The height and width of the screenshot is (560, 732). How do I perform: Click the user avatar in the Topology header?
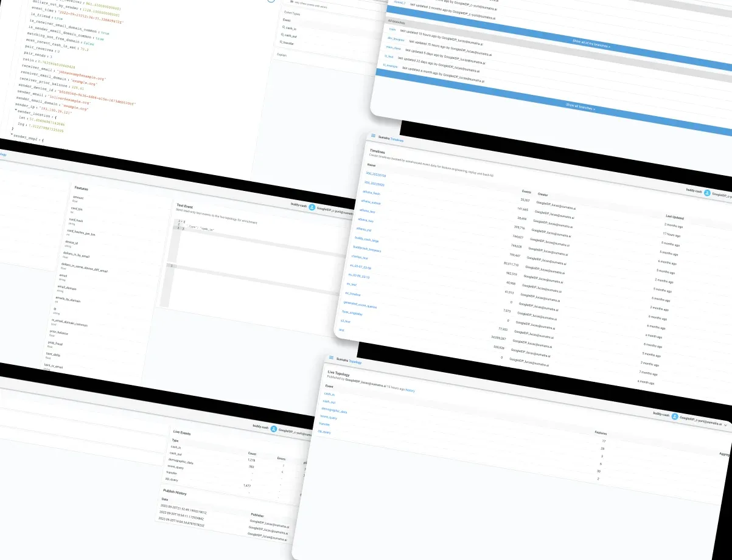tap(674, 417)
